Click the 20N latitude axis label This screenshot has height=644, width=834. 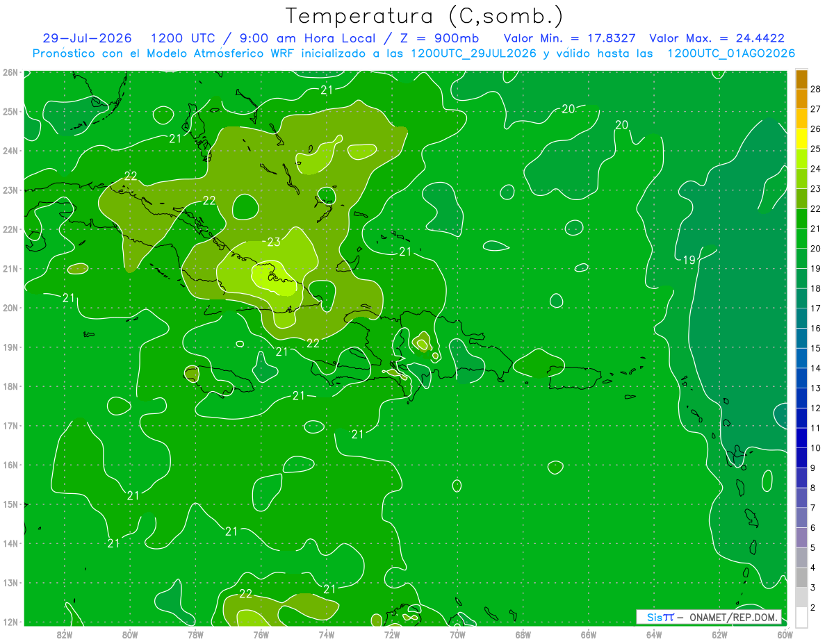(x=10, y=308)
